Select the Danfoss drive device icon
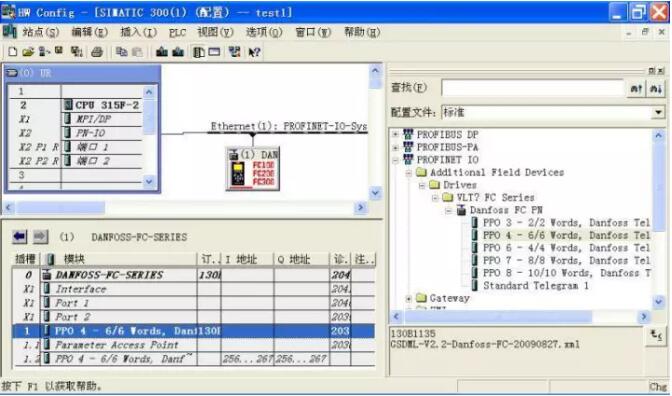 click(x=253, y=169)
